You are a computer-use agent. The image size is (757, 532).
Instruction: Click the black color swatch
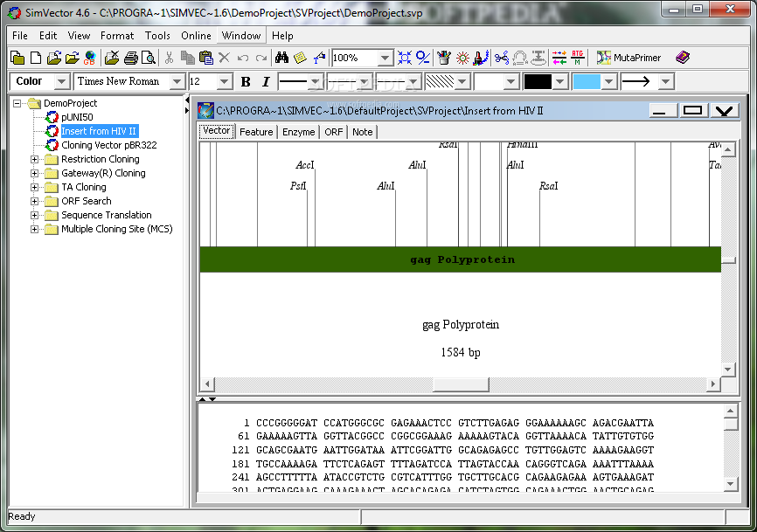tap(538, 81)
